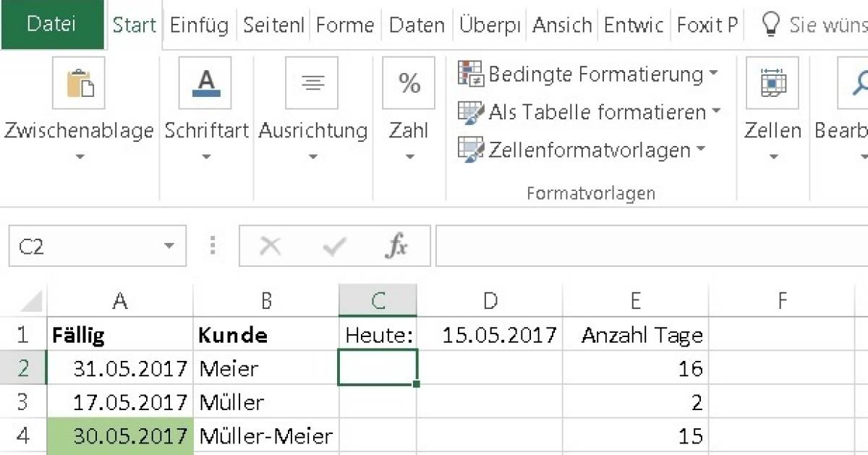Switch to the Daten ribbon tab

click(x=416, y=25)
